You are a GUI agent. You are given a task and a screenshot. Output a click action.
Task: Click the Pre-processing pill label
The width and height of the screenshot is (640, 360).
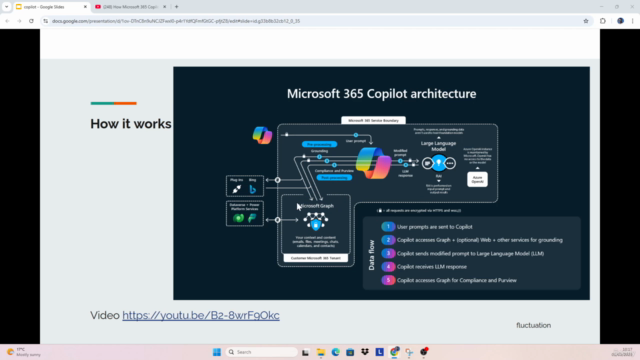click(x=319, y=144)
